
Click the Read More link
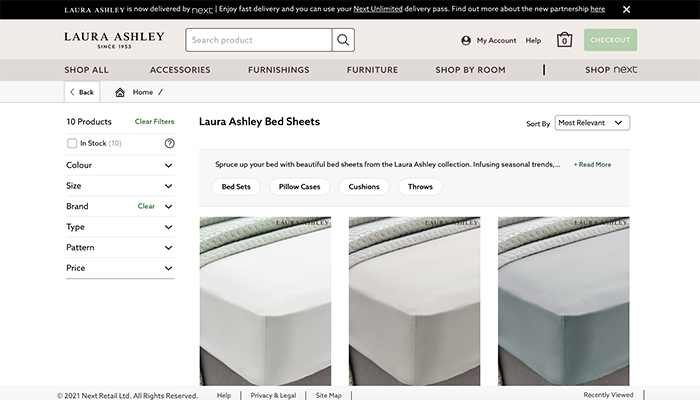click(x=592, y=165)
